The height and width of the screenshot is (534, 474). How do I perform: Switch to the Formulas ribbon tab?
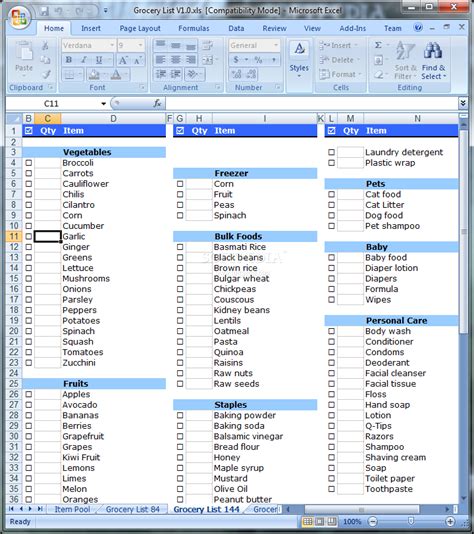pos(194,28)
